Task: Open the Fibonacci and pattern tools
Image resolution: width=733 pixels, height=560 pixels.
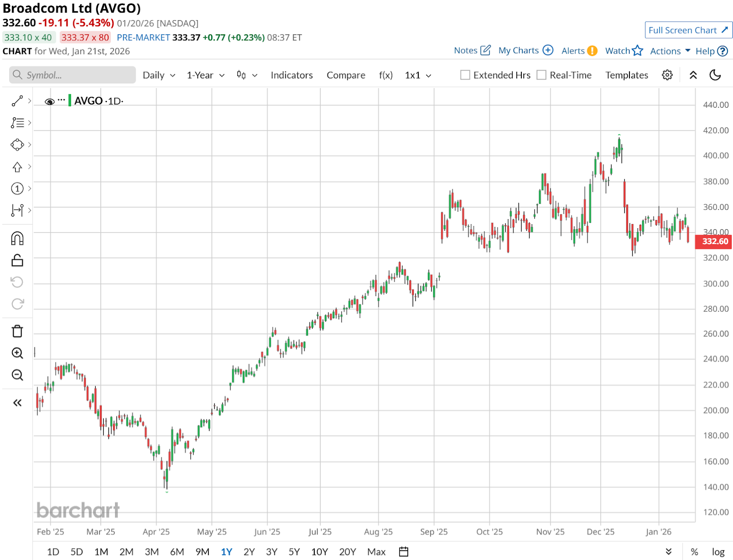Action: 17,123
